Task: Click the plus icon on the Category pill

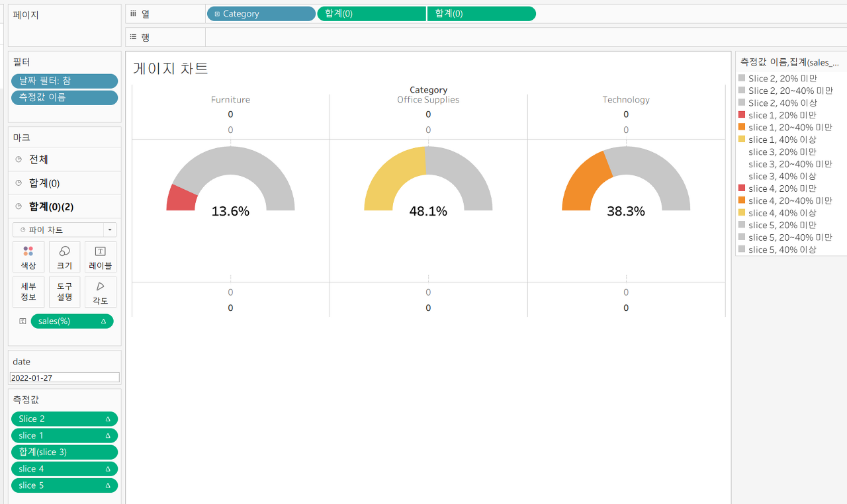Action: point(217,14)
